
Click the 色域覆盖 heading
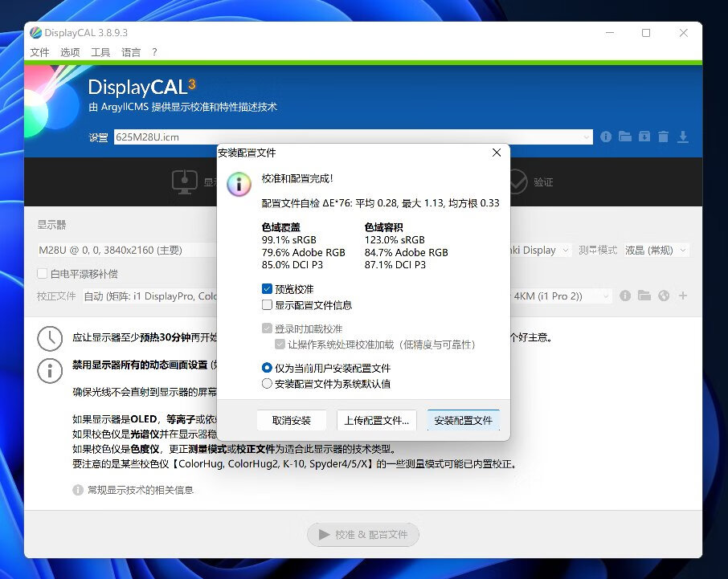281,227
